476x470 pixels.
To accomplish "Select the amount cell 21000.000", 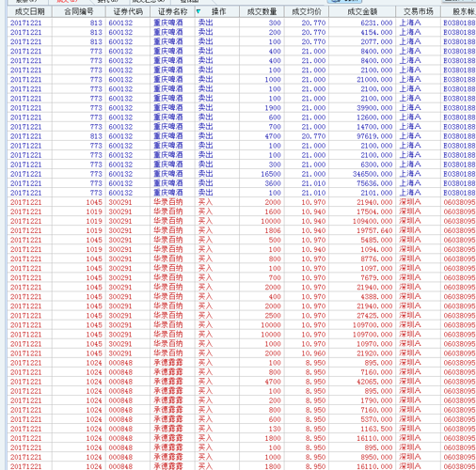I will tap(374, 80).
